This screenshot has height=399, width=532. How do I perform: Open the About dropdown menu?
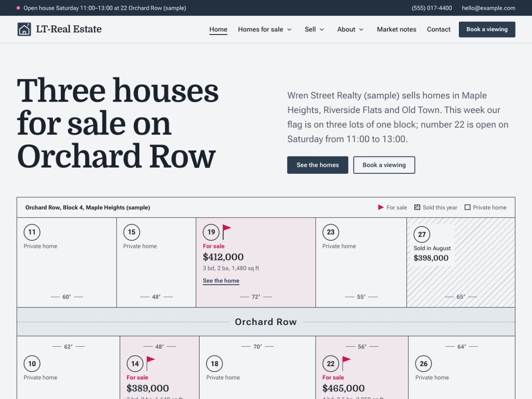(350, 29)
